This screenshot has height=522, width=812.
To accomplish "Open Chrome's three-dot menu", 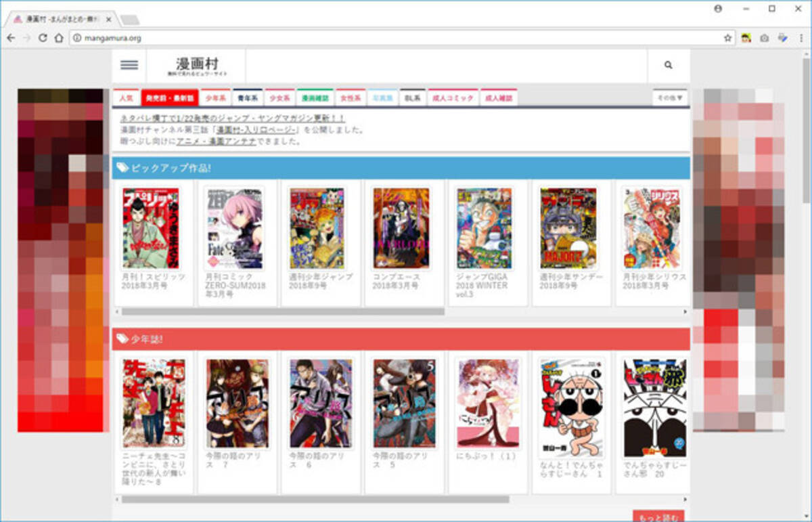I will tap(803, 39).
